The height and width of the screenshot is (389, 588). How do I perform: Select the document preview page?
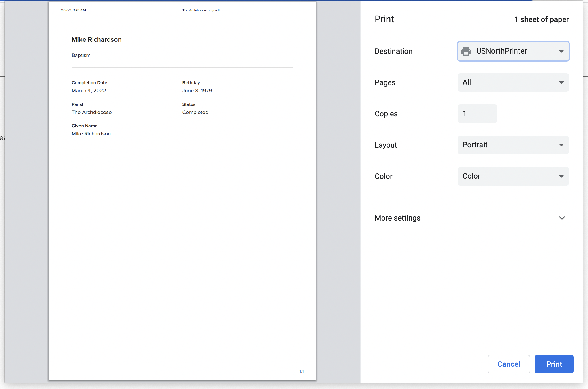pos(182,195)
